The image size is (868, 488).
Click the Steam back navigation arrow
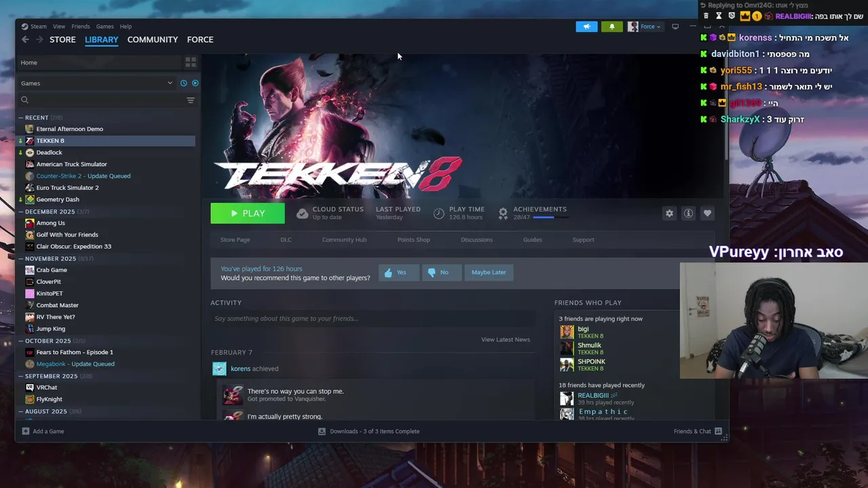(x=25, y=39)
